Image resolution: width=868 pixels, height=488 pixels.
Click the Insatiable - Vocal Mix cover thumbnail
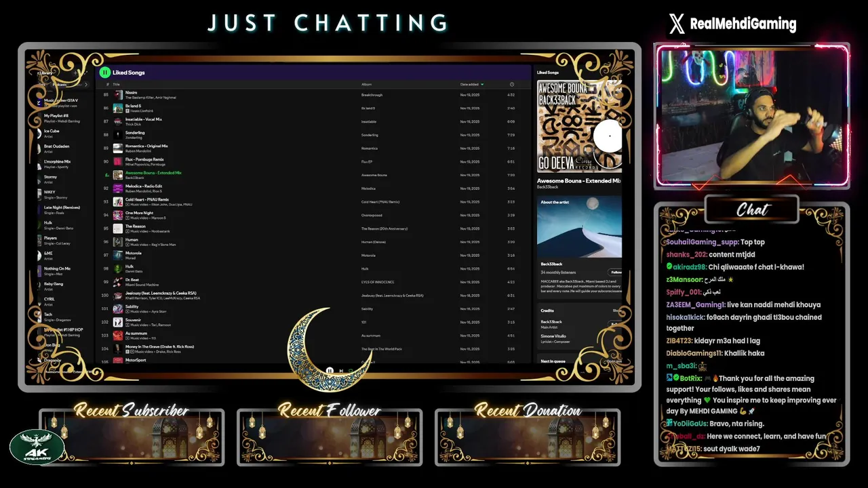click(118, 121)
